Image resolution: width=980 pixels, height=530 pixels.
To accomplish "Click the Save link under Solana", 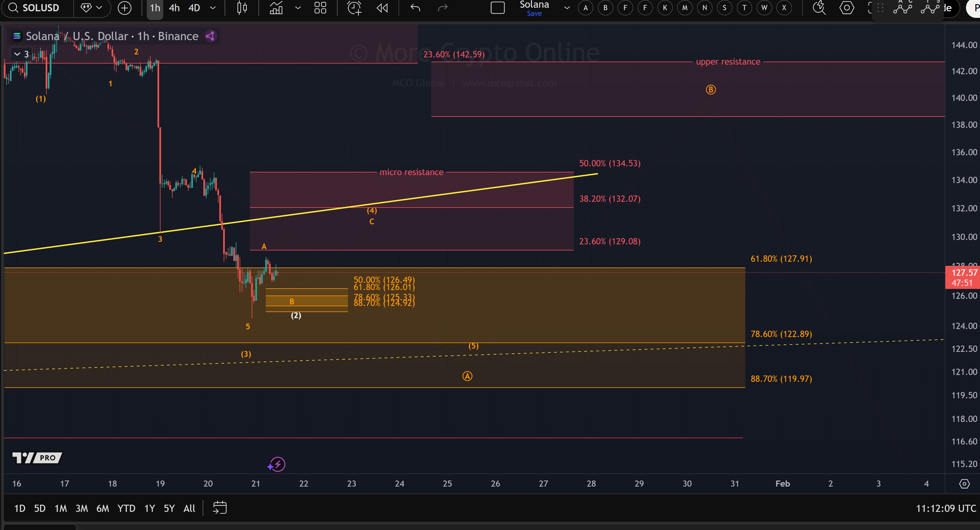I will (x=534, y=13).
